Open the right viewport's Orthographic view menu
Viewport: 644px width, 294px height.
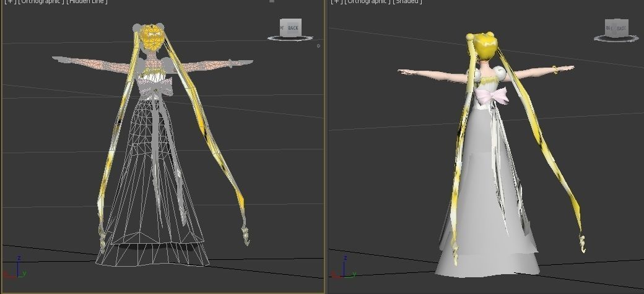pyautogui.click(x=367, y=2)
